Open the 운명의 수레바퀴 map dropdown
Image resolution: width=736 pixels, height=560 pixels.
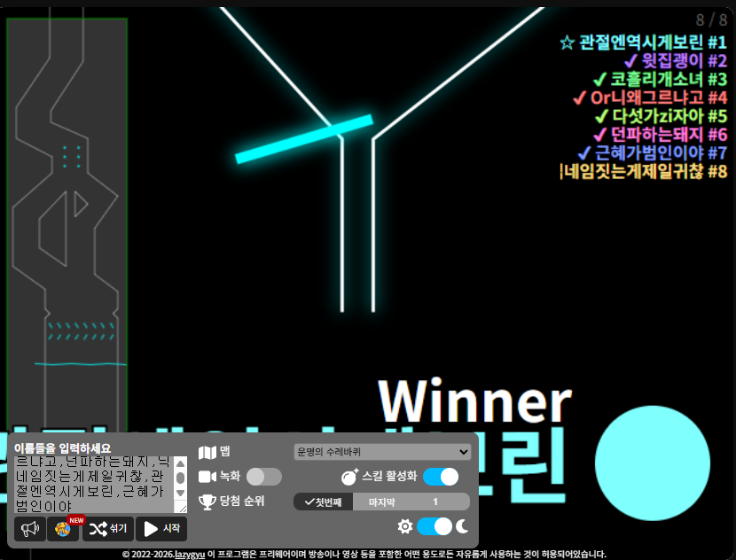point(382,452)
